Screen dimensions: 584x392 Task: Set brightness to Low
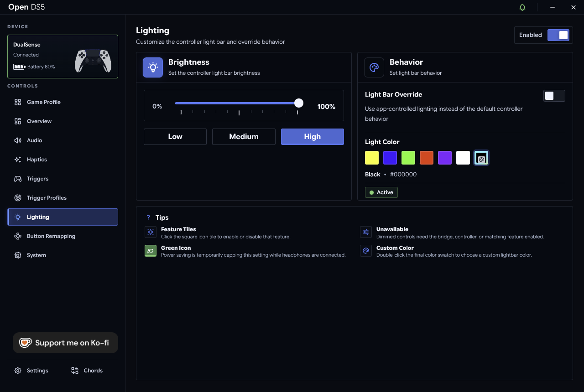pyautogui.click(x=175, y=137)
